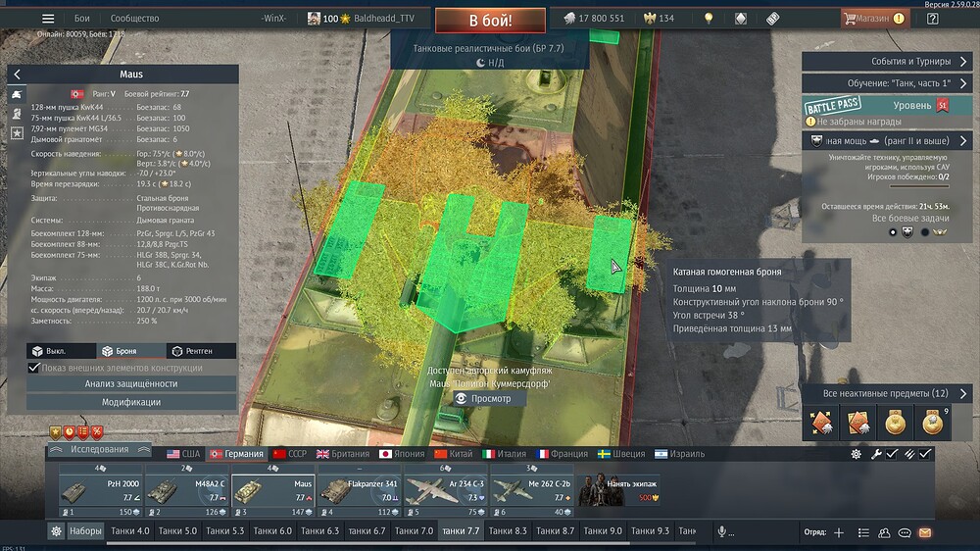Click the red clock booster icon above Исследования
980x551 pixels.
tap(70, 432)
